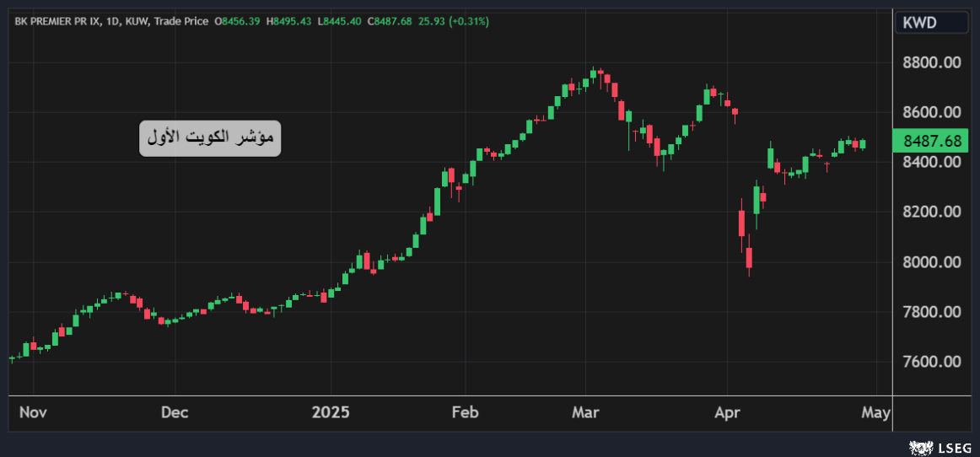Click the 2025 year label on time axis
Viewport: 980px width, 457px height.
pos(331,412)
